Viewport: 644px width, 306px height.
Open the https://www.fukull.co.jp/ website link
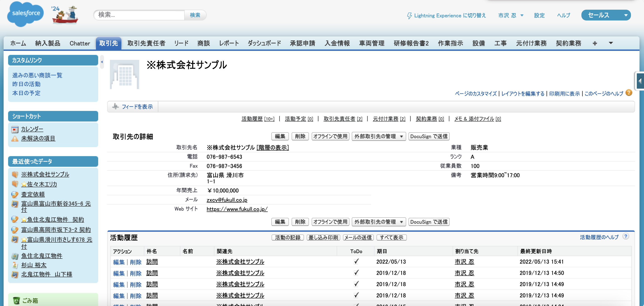click(237, 209)
